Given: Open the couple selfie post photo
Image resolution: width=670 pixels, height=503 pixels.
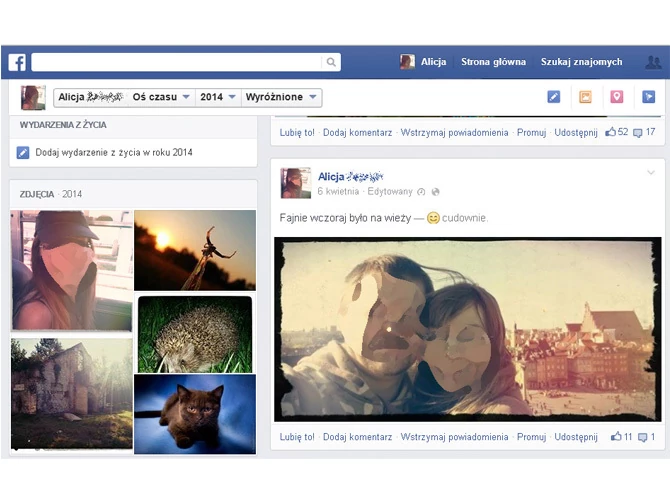Looking at the screenshot, I should click(x=467, y=329).
